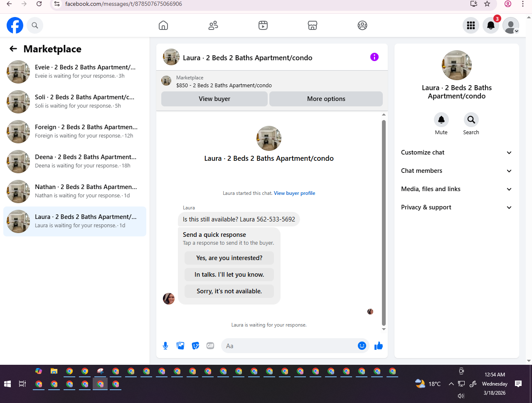The image size is (532, 403).
Task: Open the Windows notification center icon
Action: 518,384
